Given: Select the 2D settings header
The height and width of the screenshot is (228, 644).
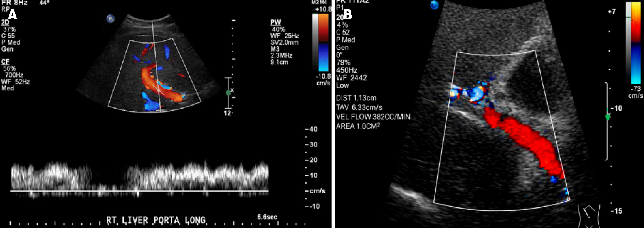Looking at the screenshot, I should pos(5,23).
